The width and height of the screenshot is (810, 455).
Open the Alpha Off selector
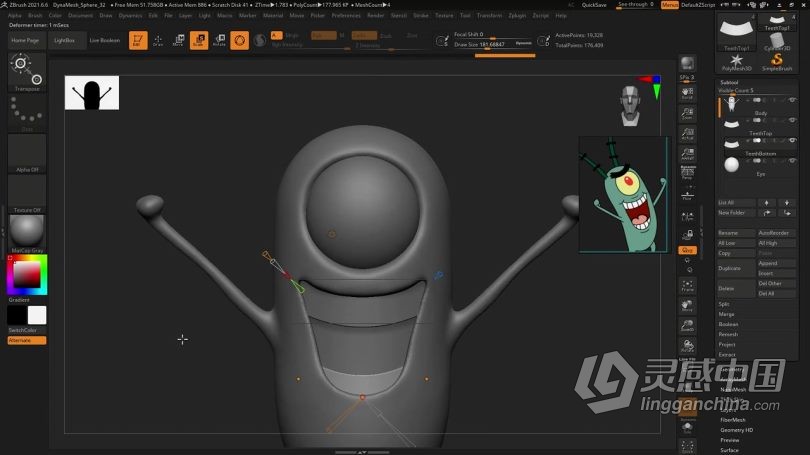point(27,153)
